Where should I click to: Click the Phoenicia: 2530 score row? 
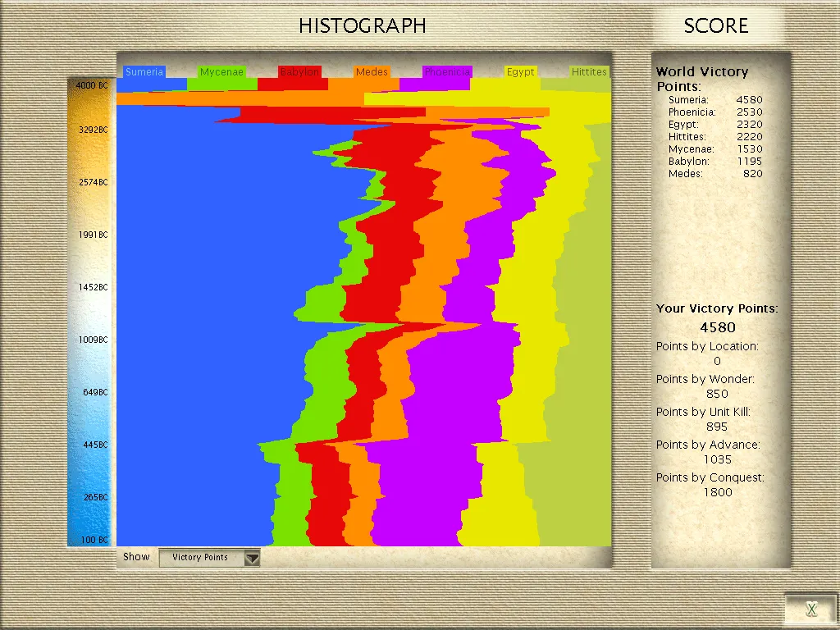pyautogui.click(x=715, y=112)
